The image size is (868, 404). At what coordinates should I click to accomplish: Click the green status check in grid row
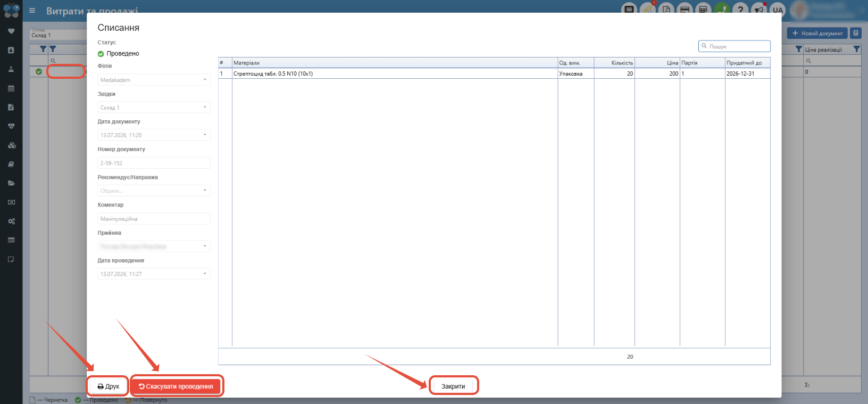tap(39, 71)
